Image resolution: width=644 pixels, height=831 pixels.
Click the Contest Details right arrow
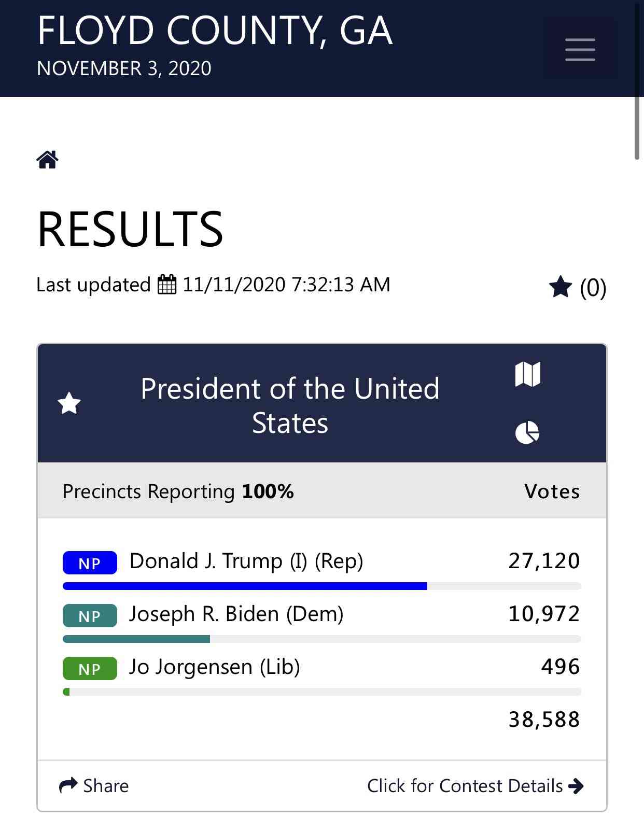coord(576,786)
